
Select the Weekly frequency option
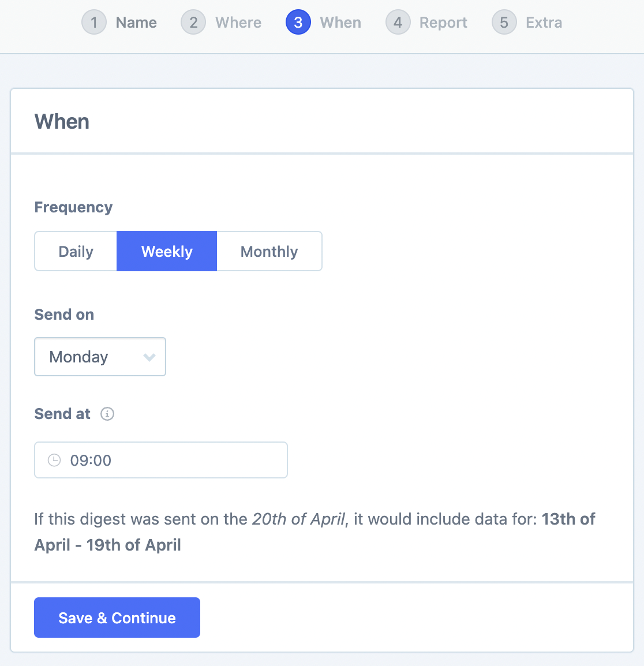(x=167, y=251)
